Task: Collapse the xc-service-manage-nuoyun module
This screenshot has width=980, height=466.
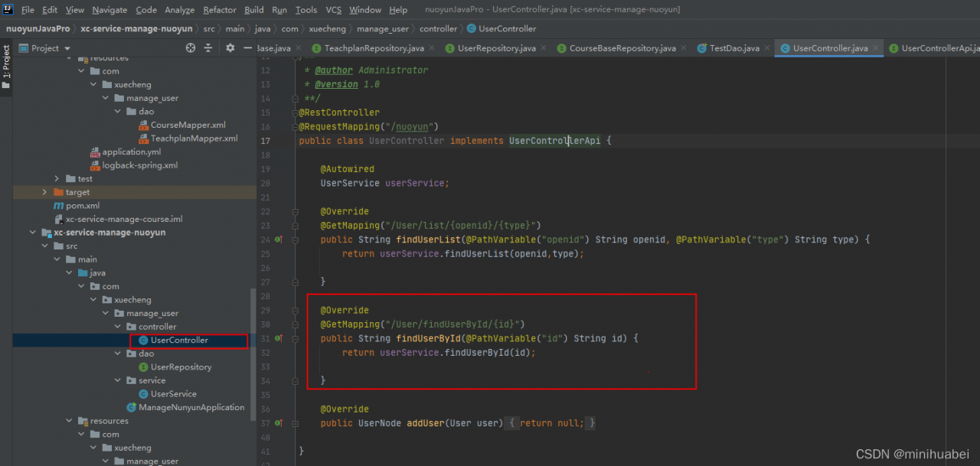Action: tap(34, 233)
